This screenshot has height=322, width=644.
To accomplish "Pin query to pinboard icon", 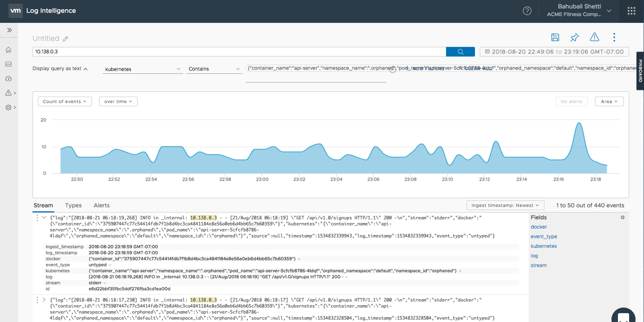I will 575,37.
